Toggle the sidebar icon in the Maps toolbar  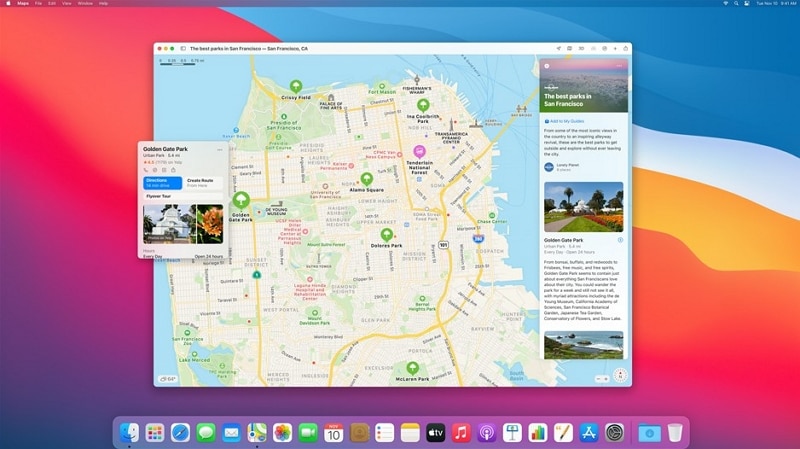tap(183, 48)
